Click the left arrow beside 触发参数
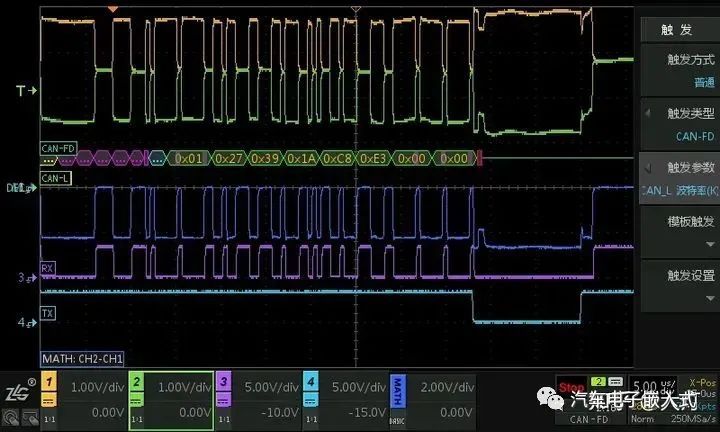The width and height of the screenshot is (720, 432). (x=648, y=168)
